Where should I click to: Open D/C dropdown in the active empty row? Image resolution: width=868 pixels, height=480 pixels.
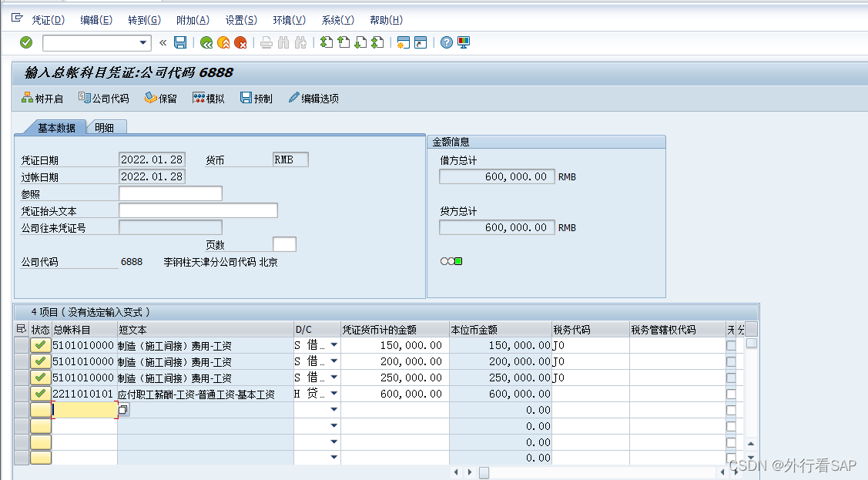point(333,410)
